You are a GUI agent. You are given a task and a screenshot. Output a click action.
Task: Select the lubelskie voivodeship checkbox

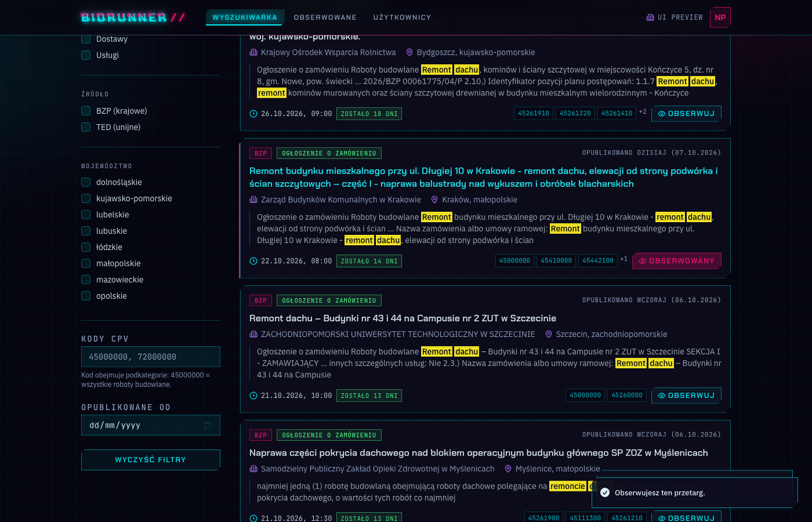(86, 215)
